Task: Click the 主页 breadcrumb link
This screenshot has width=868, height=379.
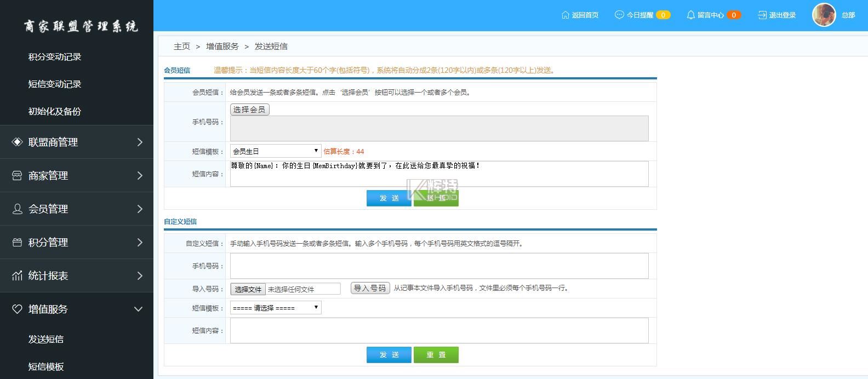Action: click(181, 47)
